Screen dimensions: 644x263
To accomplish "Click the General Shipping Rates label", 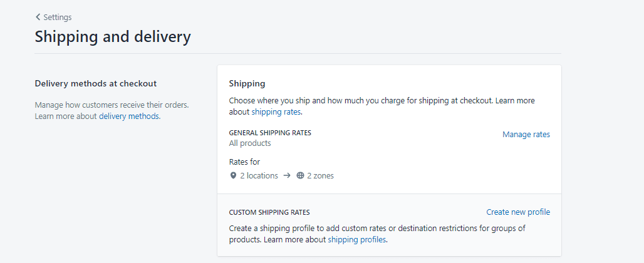I will (x=270, y=133).
